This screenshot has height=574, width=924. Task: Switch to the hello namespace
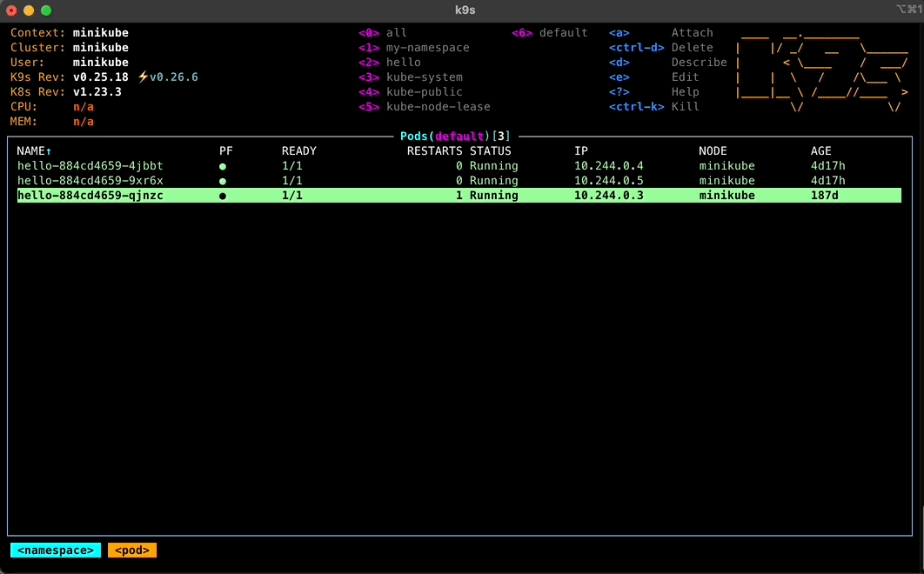click(x=390, y=62)
